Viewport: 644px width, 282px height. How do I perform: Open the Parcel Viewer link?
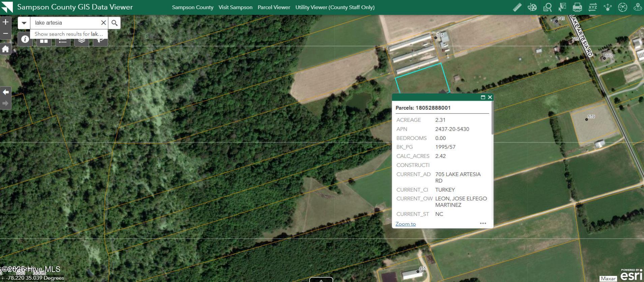(274, 7)
